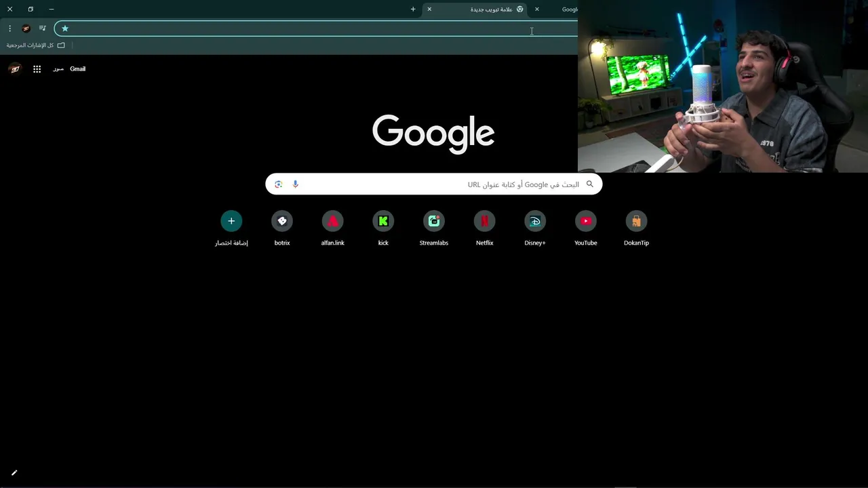Open the صور images link
This screenshot has width=868, height=488.
pos(58,69)
